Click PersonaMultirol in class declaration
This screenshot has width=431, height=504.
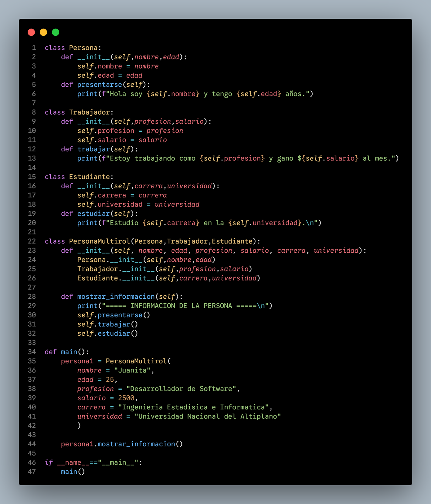tap(99, 241)
